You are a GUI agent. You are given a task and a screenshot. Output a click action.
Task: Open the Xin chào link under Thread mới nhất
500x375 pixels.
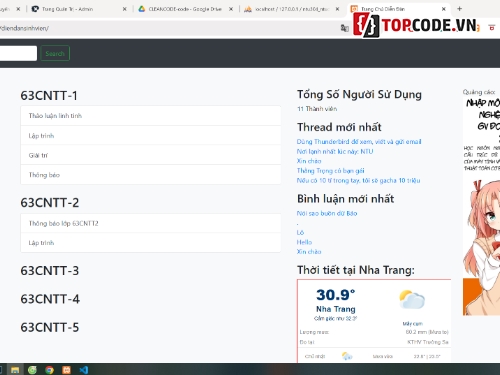[x=309, y=161]
